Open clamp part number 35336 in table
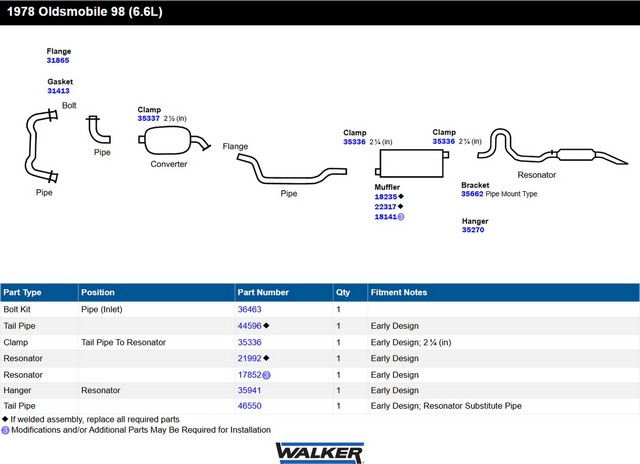 pos(249,342)
